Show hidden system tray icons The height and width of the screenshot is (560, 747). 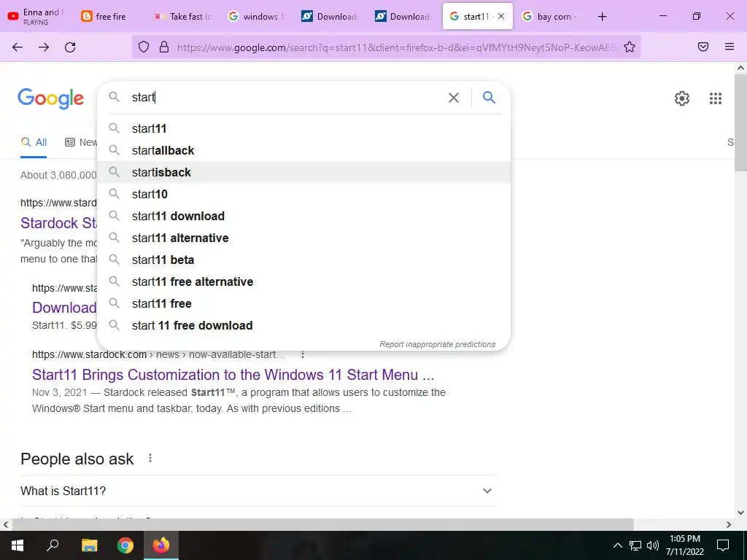click(x=617, y=545)
